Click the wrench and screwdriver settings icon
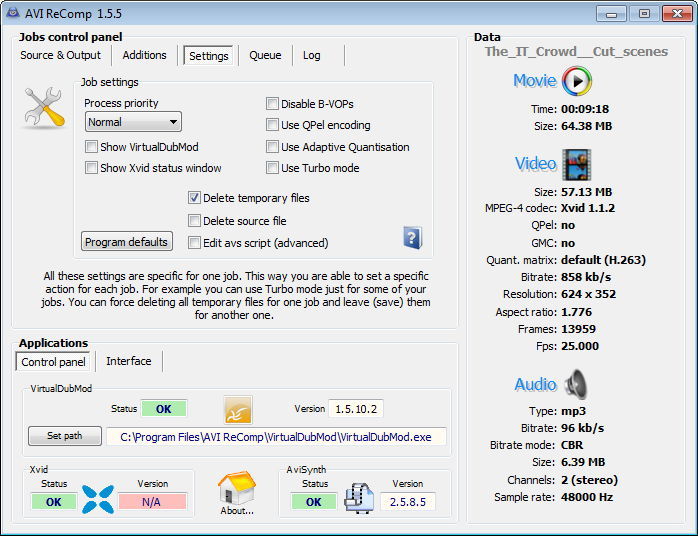This screenshot has width=698, height=536. (43, 108)
